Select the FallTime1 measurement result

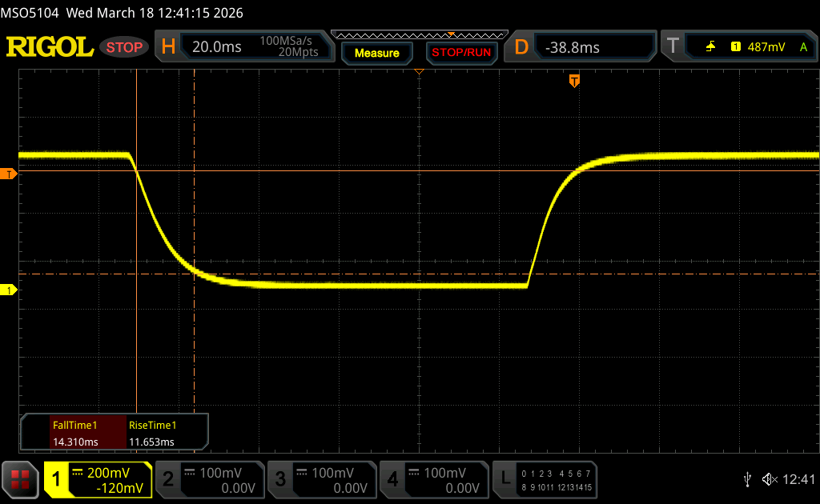[x=74, y=434]
